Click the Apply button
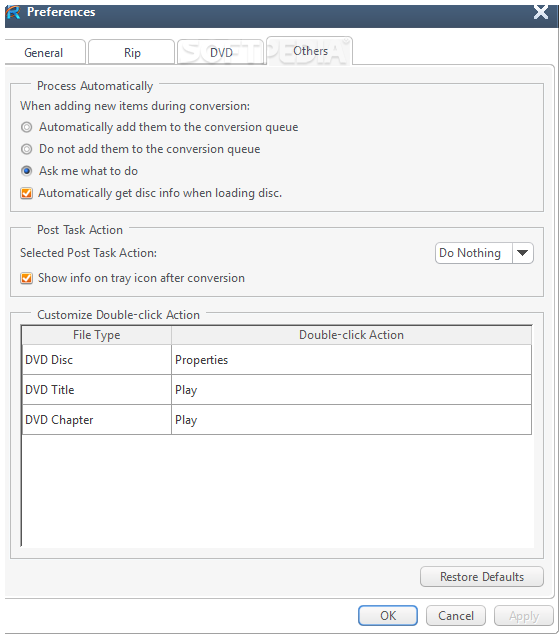559x634 pixels. pyautogui.click(x=523, y=616)
